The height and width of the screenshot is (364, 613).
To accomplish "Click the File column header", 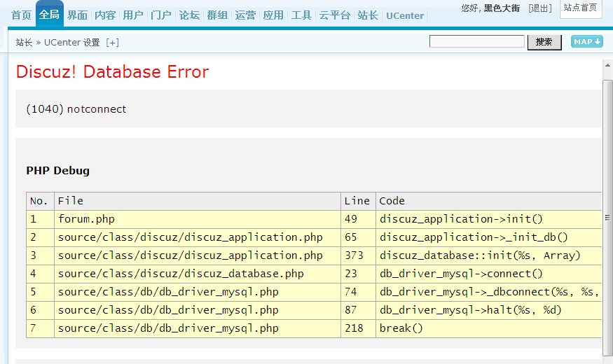I will 198,201.
